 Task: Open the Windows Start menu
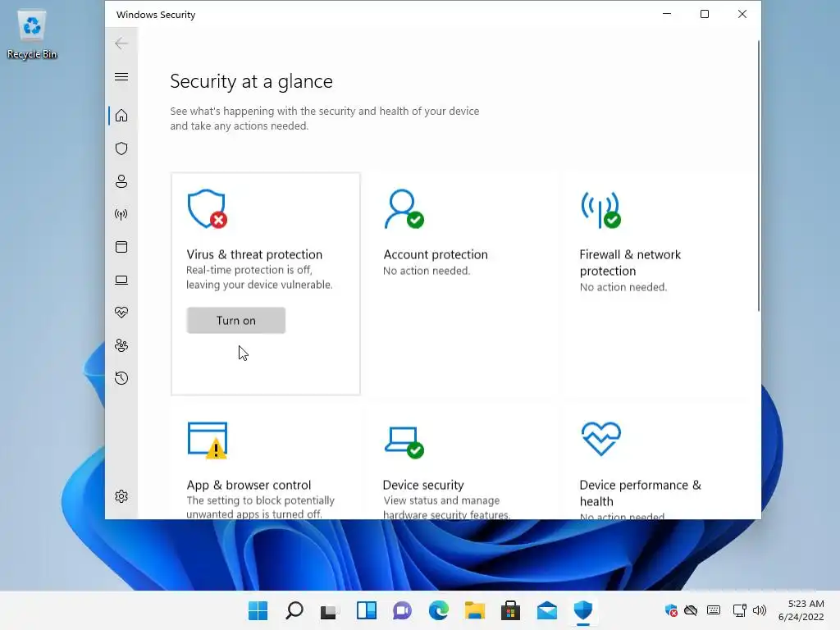pyautogui.click(x=258, y=610)
